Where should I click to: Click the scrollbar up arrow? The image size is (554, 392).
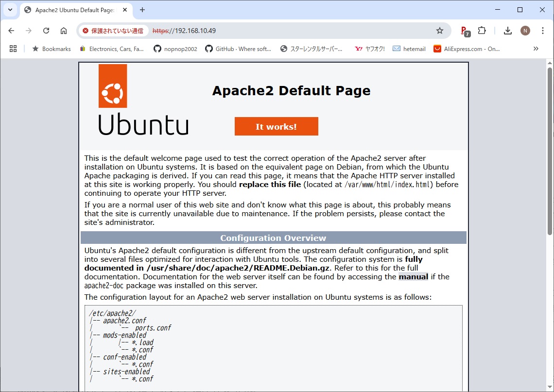550,63
